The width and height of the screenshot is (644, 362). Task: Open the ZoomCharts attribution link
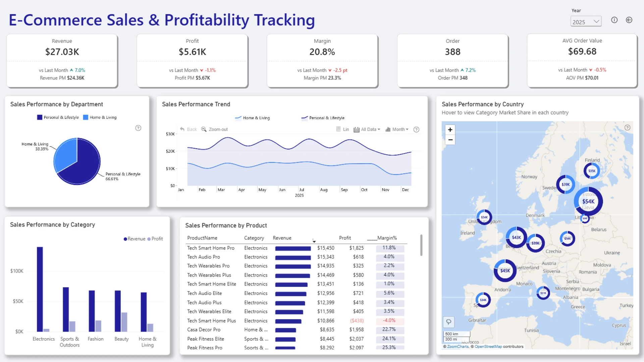tap(458, 347)
